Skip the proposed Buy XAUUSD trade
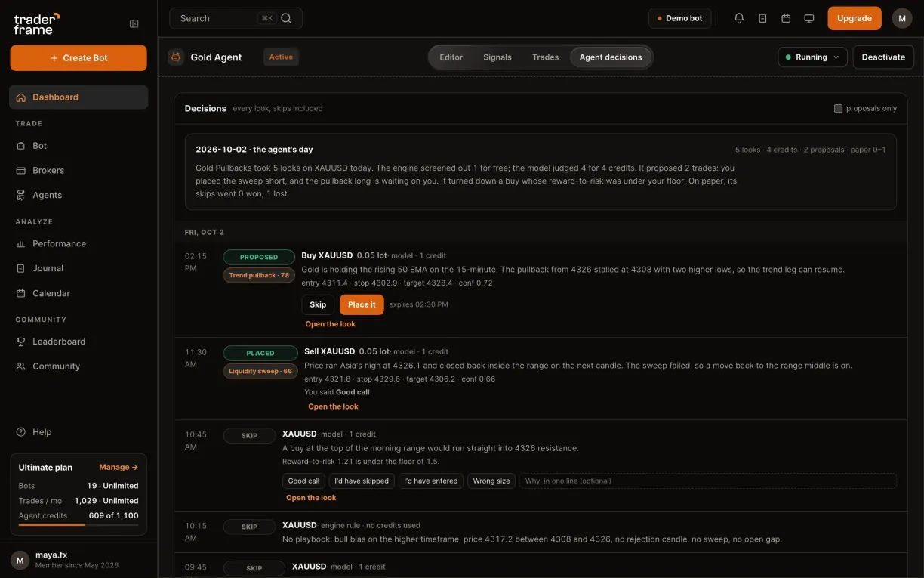 (x=318, y=304)
